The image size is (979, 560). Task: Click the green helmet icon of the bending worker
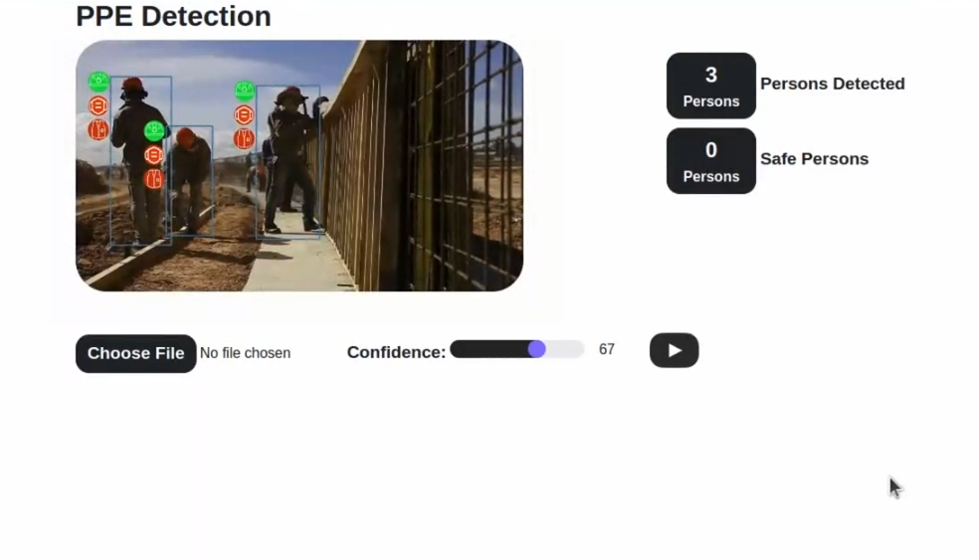click(x=154, y=131)
